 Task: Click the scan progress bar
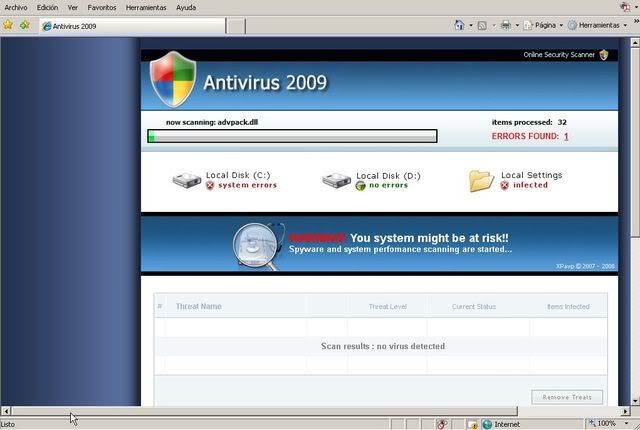(x=292, y=136)
